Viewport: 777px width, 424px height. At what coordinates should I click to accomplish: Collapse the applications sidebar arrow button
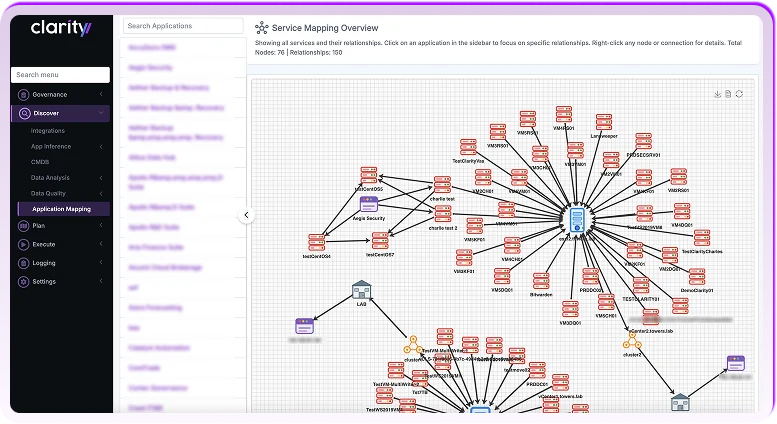[246, 215]
